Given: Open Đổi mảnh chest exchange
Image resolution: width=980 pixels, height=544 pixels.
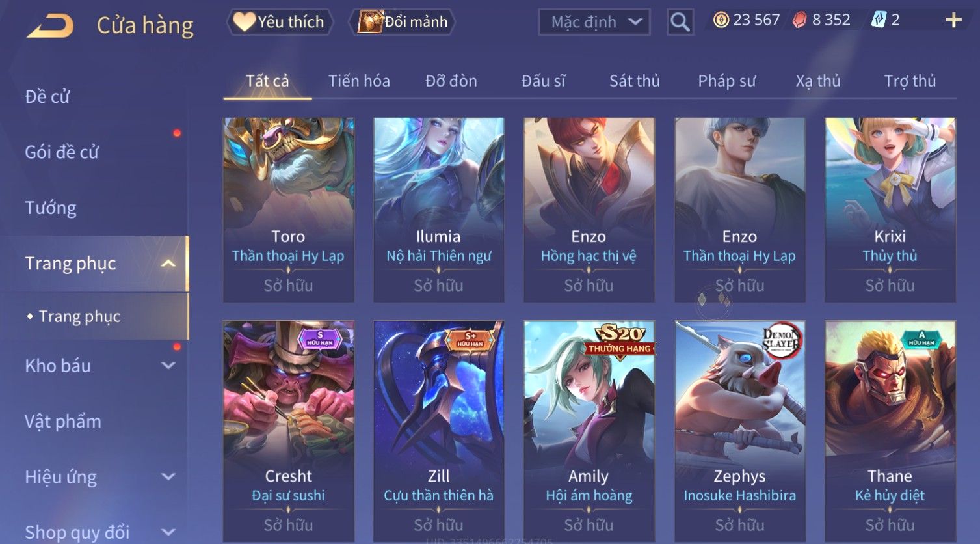Looking at the screenshot, I should [402, 22].
